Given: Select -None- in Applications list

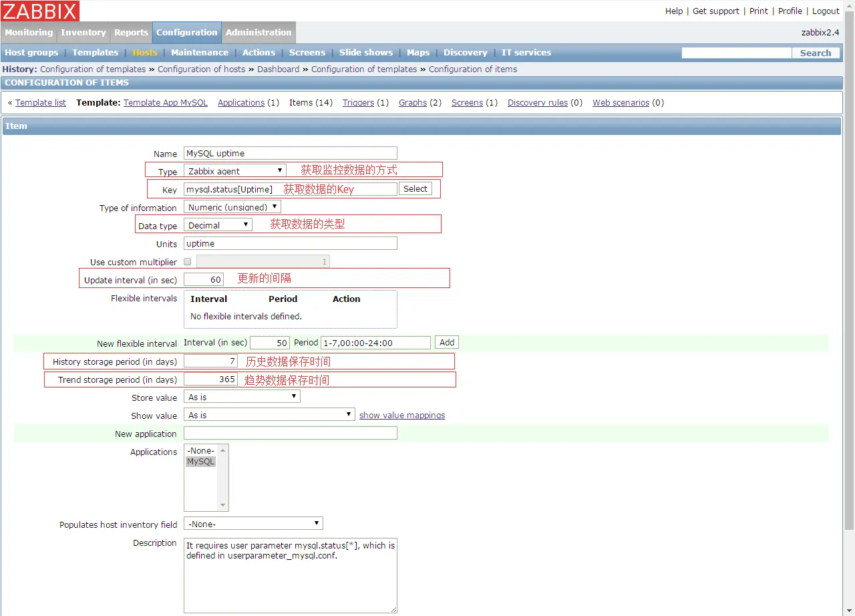Looking at the screenshot, I should (x=200, y=451).
